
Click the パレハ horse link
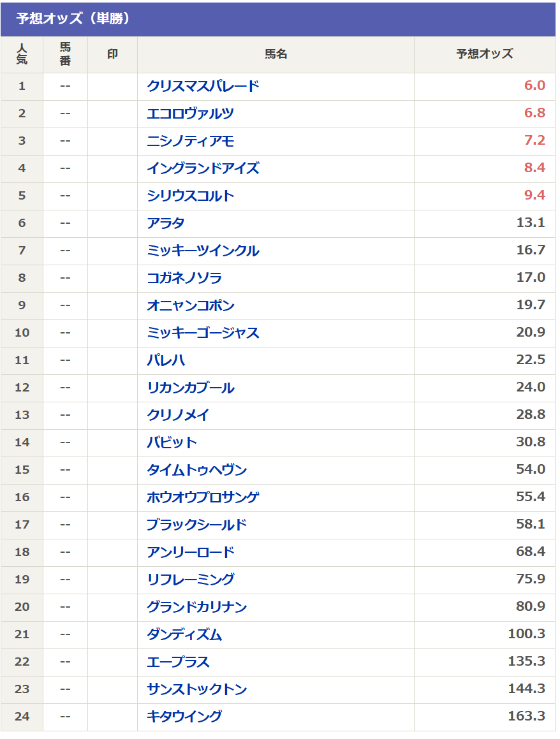(x=165, y=360)
